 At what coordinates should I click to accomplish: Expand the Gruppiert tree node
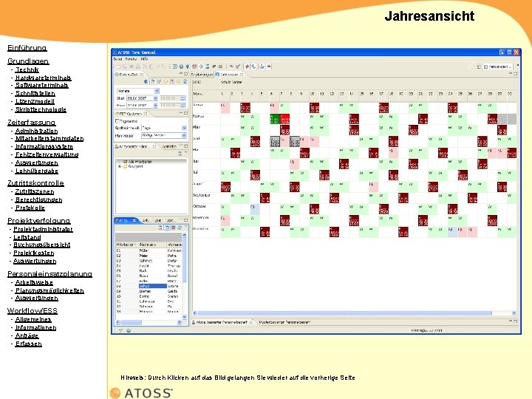pyautogui.click(x=120, y=167)
